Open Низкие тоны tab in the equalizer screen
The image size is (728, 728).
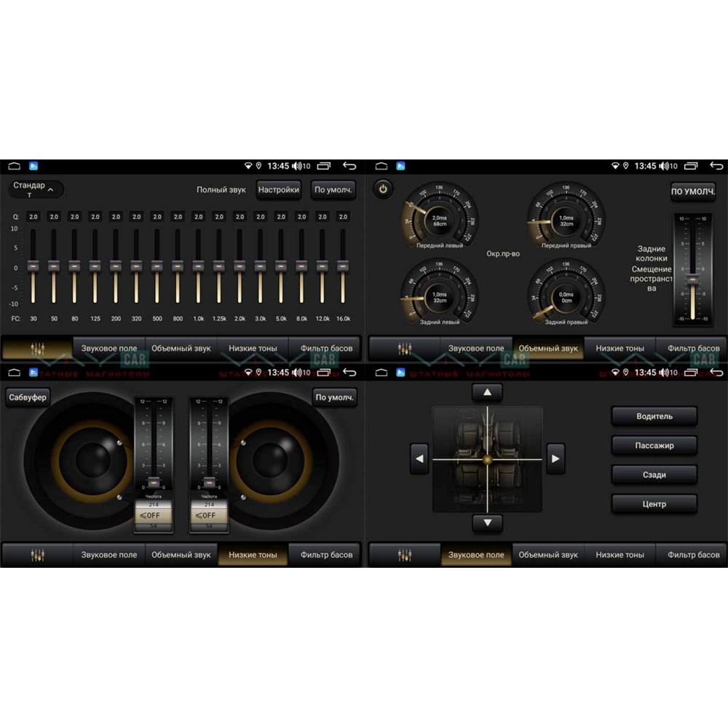coord(253,348)
